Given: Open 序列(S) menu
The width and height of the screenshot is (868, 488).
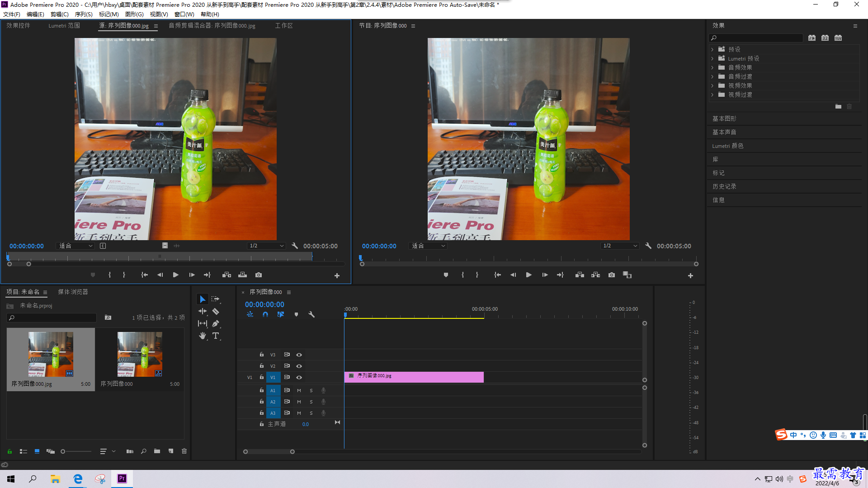Looking at the screenshot, I should click(84, 14).
